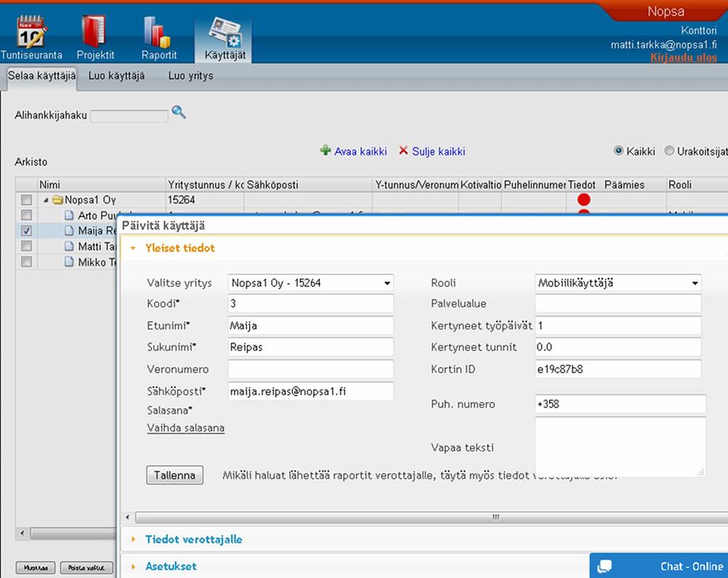Image resolution: width=728 pixels, height=578 pixels.
Task: Click the Puh. numero field
Action: coord(620,404)
